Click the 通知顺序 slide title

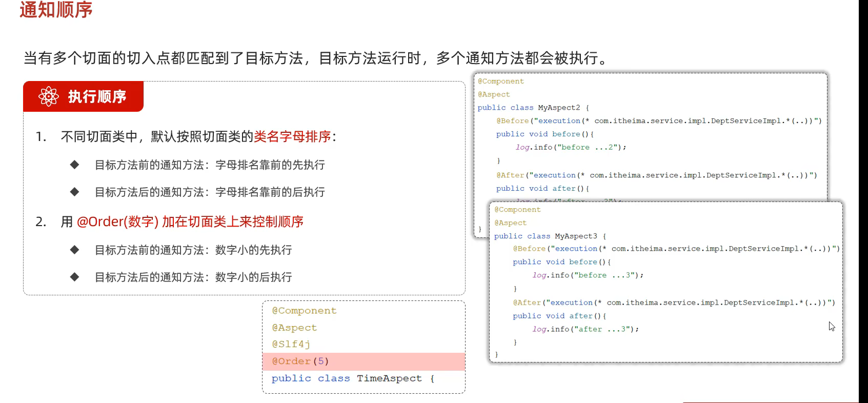56,10
